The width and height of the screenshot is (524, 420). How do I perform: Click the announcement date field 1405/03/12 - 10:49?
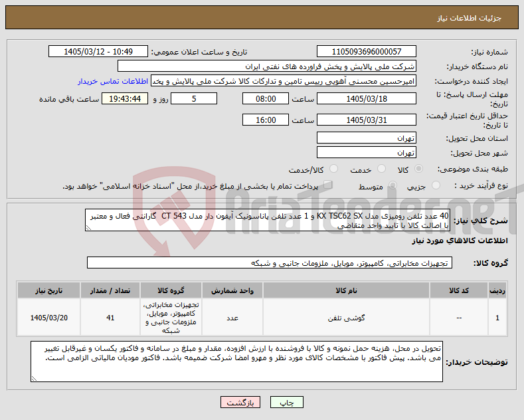(98, 51)
